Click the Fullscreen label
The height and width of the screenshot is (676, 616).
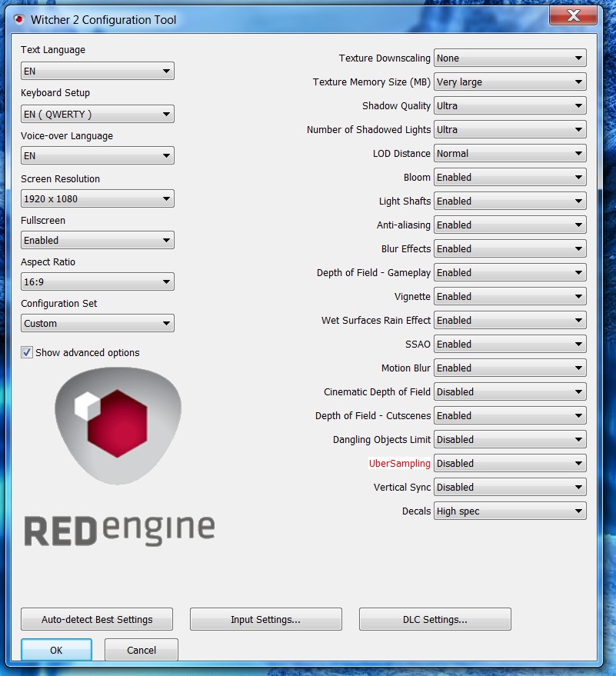(x=43, y=220)
